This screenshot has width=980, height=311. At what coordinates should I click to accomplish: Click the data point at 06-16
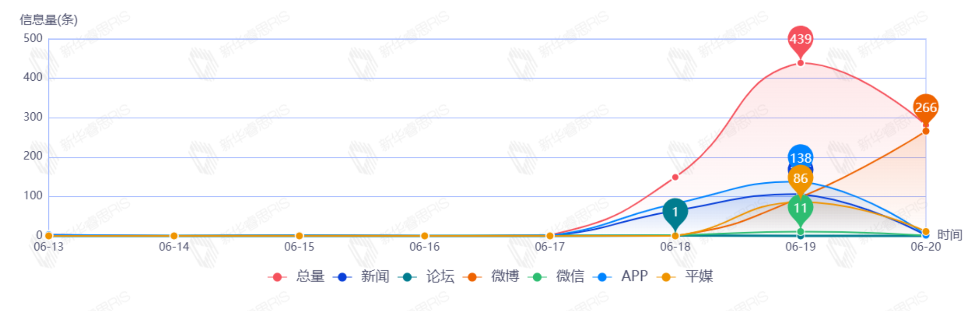[x=425, y=236]
